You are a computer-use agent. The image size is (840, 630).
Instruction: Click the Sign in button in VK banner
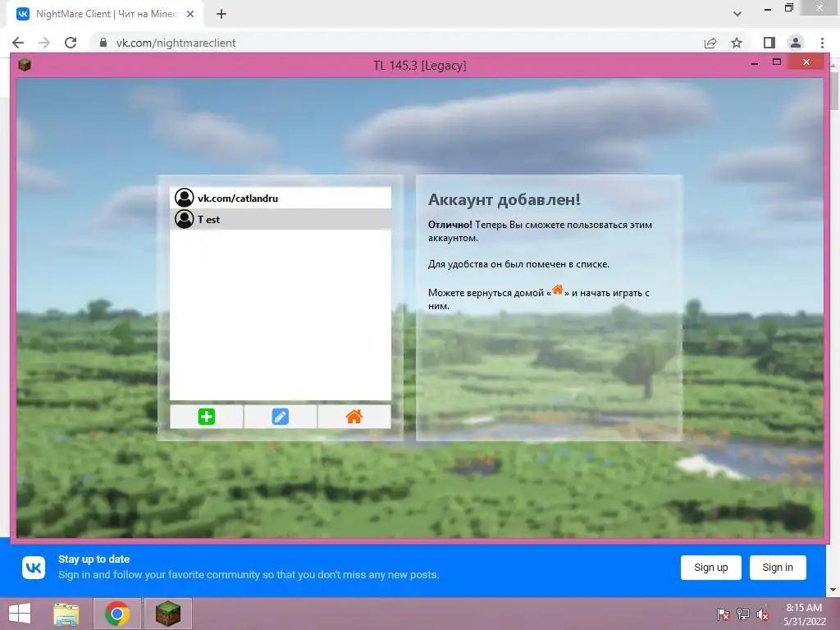coord(778,568)
